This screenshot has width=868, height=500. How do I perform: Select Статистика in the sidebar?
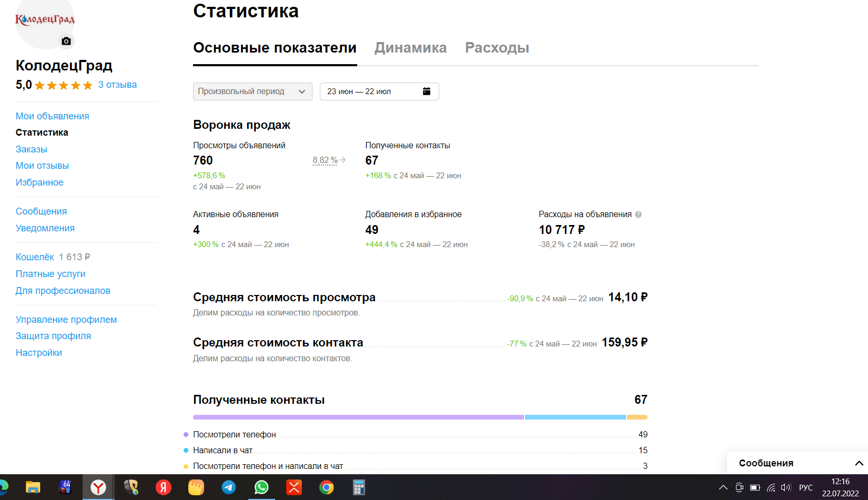click(x=42, y=132)
